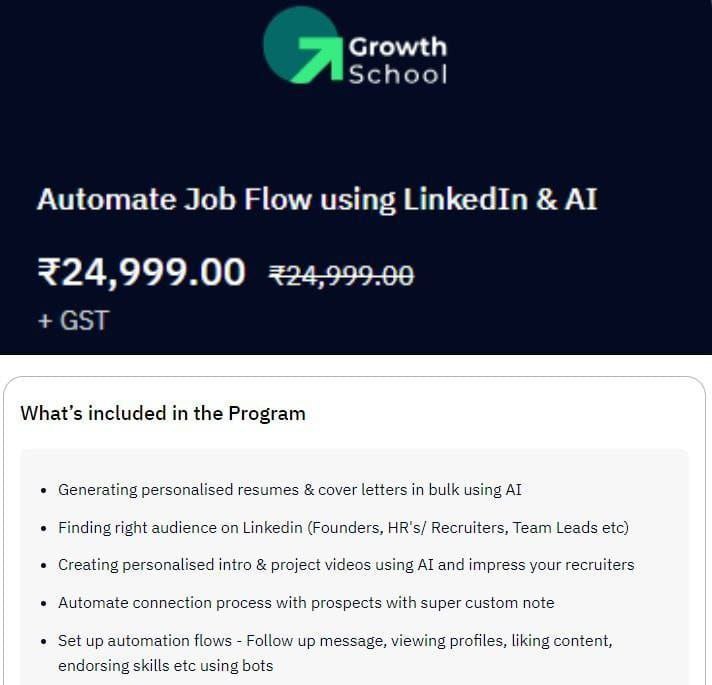712x685 pixels.
Task: Click the bullet point marker beside Generating personalised resumes
Action: coord(44,491)
